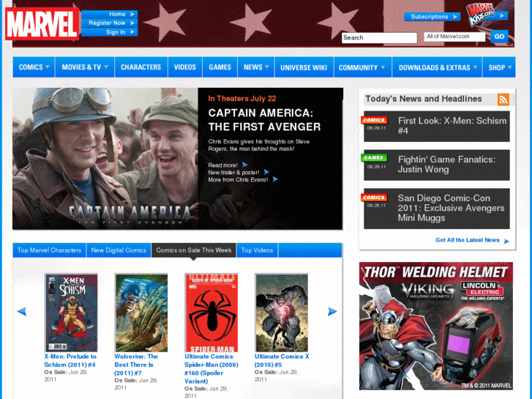Open the Videos menu item
The width and height of the screenshot is (532, 399).
[x=185, y=67]
